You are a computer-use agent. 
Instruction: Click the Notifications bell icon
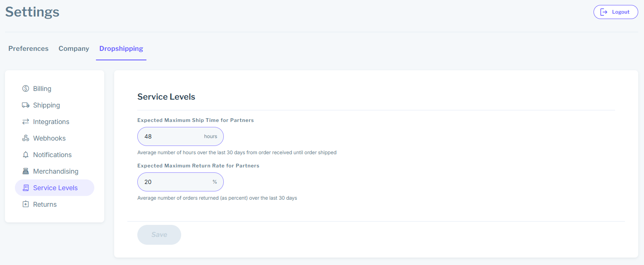pos(26,155)
